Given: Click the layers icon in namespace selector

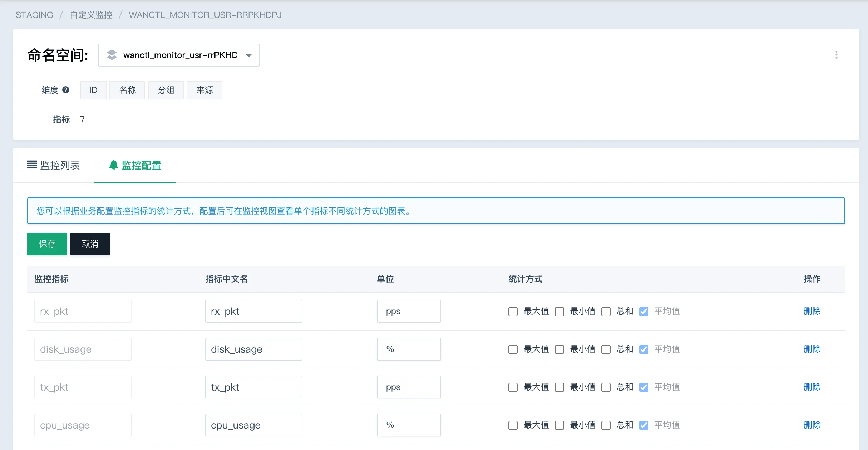Looking at the screenshot, I should point(112,55).
